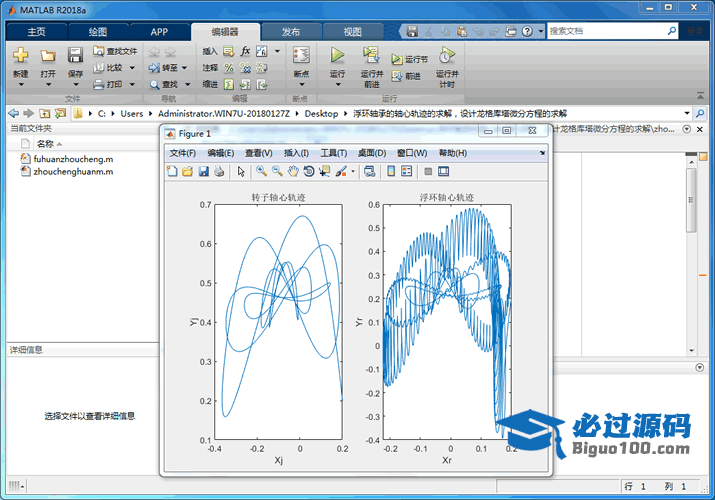Click undo icon in quick access bar
Viewport: 715px width, 500px height.
click(x=478, y=31)
